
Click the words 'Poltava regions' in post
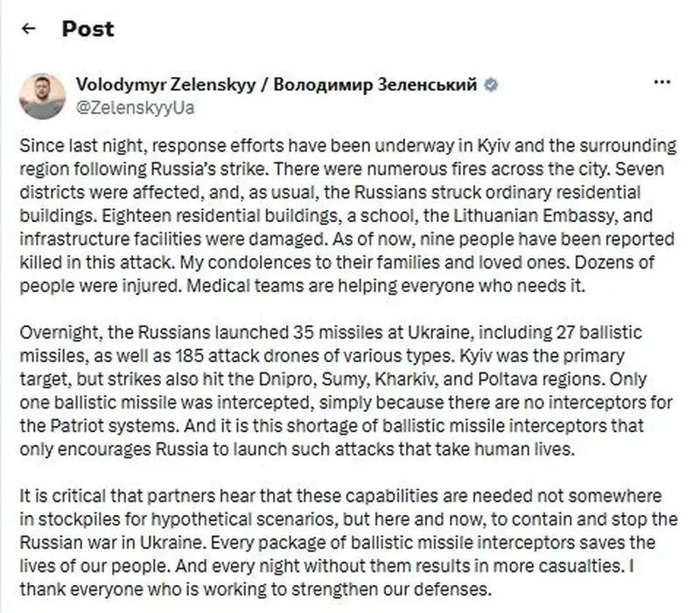[541, 379]
